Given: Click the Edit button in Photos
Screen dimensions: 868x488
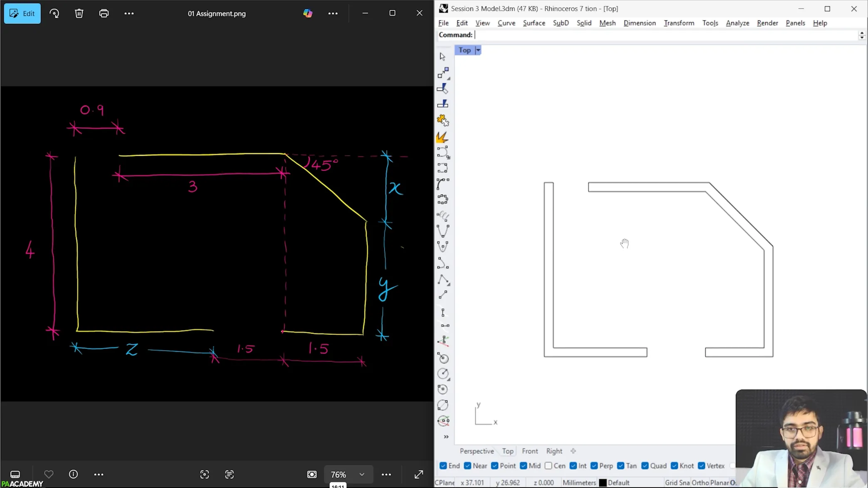Looking at the screenshot, I should click(x=22, y=13).
